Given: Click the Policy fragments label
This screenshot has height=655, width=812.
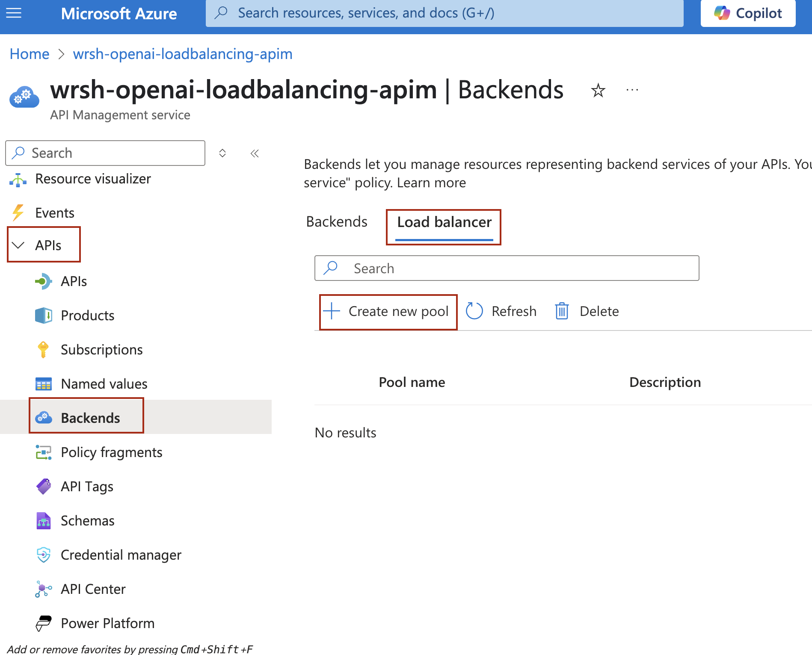Looking at the screenshot, I should (112, 452).
